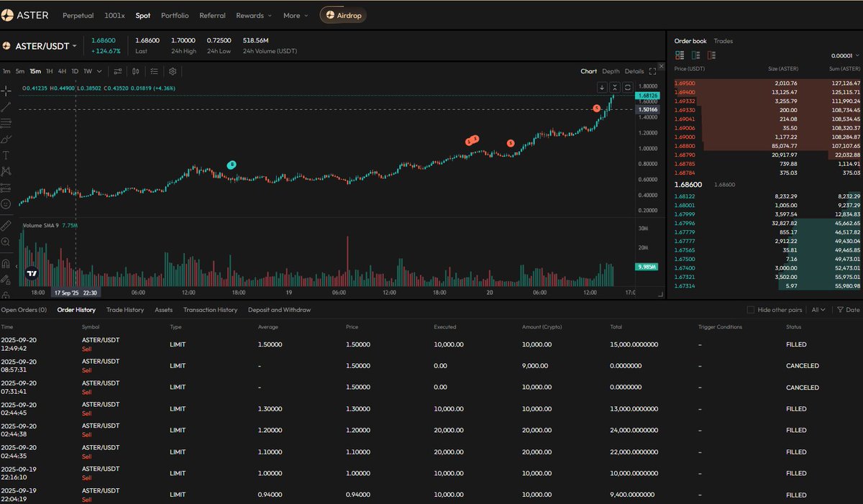Click the 1.68122 bid price row
The height and width of the screenshot is (504, 863).
pos(767,196)
